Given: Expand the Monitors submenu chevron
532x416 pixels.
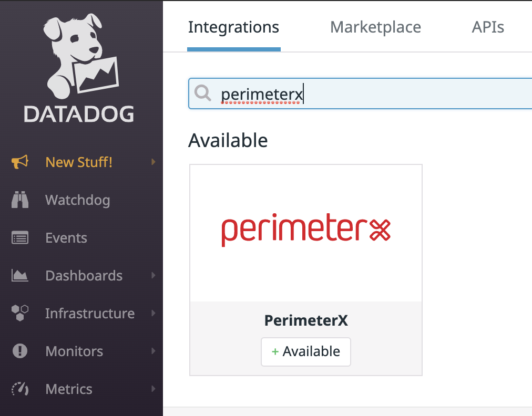Looking at the screenshot, I should click(x=153, y=351).
